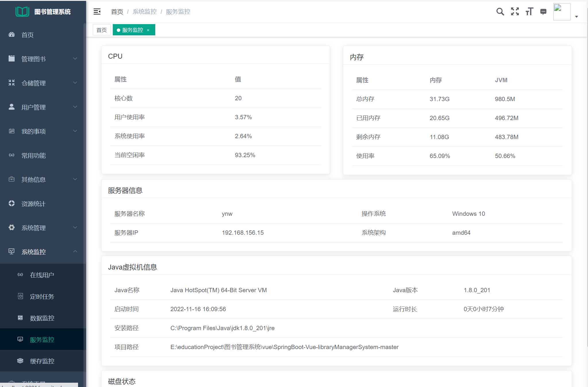Click the library system book logo
The width and height of the screenshot is (588, 387).
pos(22,12)
